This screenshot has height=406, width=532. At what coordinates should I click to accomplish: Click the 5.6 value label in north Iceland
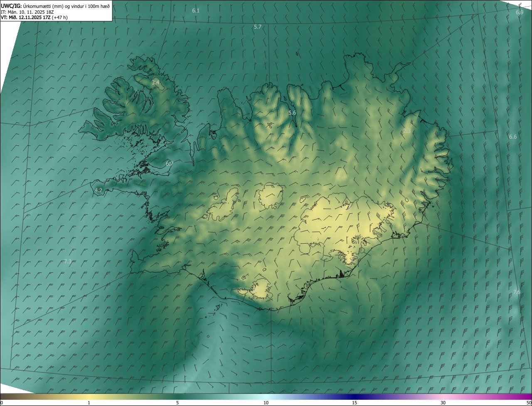[x=292, y=113]
